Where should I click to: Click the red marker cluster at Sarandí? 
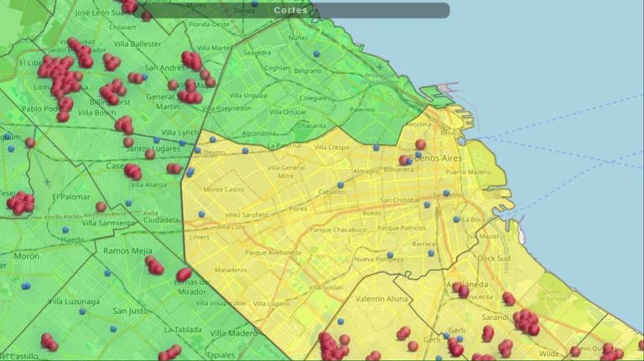[526, 321]
